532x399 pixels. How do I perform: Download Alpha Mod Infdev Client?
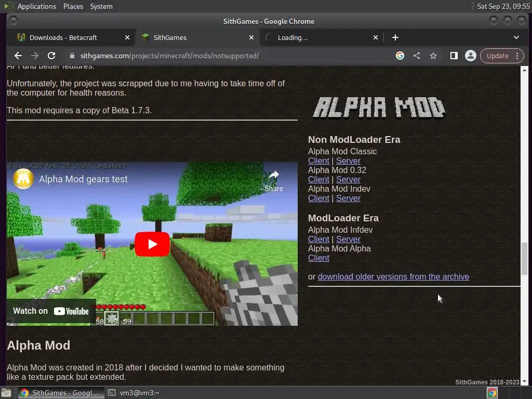point(318,239)
